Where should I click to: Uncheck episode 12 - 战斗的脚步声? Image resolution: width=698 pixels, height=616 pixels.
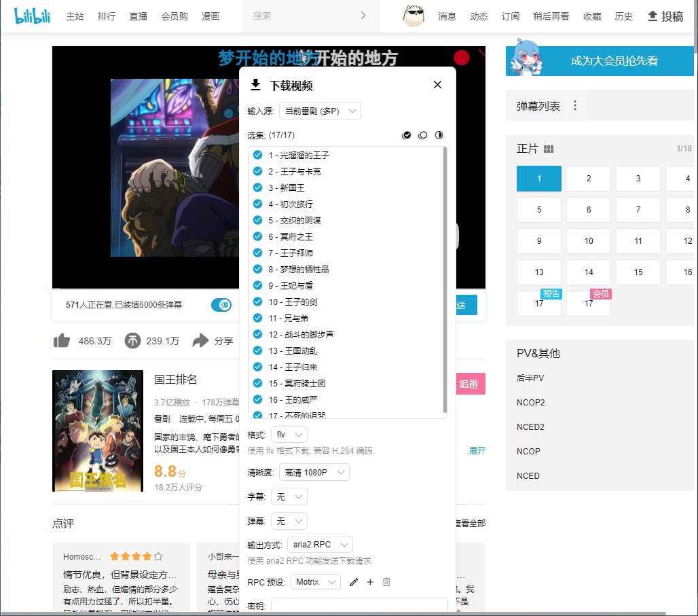click(257, 334)
